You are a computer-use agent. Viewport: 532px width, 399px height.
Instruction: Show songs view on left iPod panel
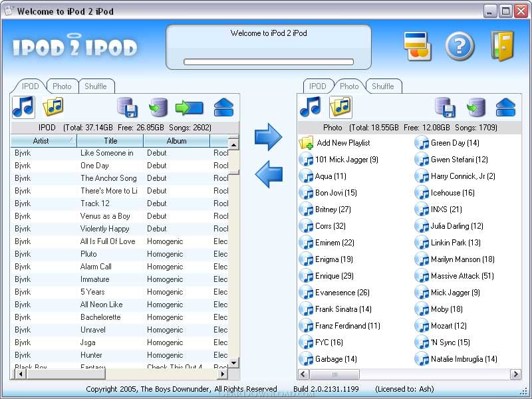[23, 107]
